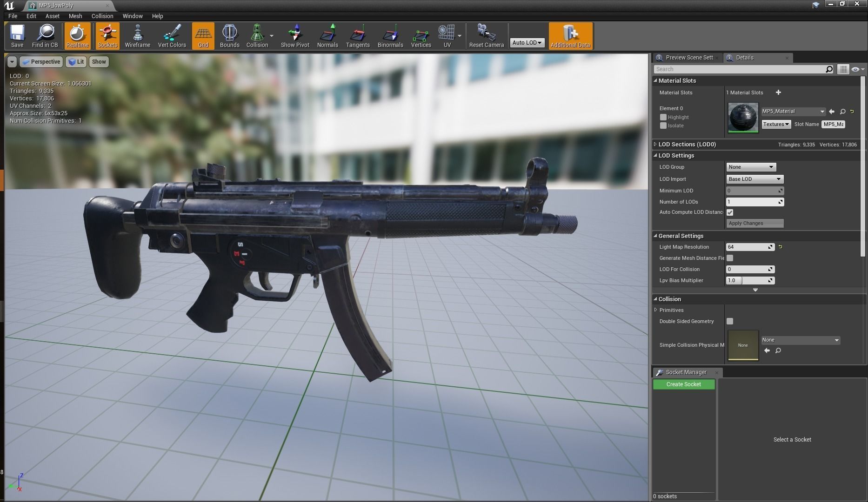Click the viewport Show button
868x502 pixels.
point(99,62)
